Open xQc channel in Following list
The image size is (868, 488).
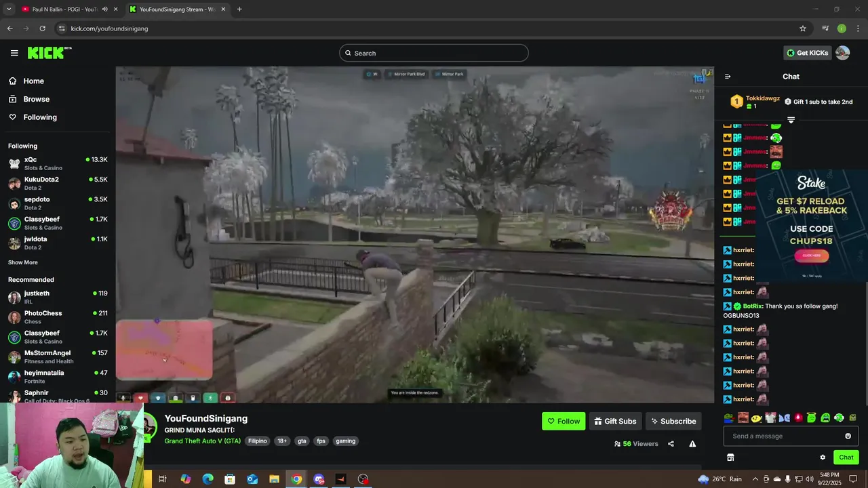click(58, 163)
